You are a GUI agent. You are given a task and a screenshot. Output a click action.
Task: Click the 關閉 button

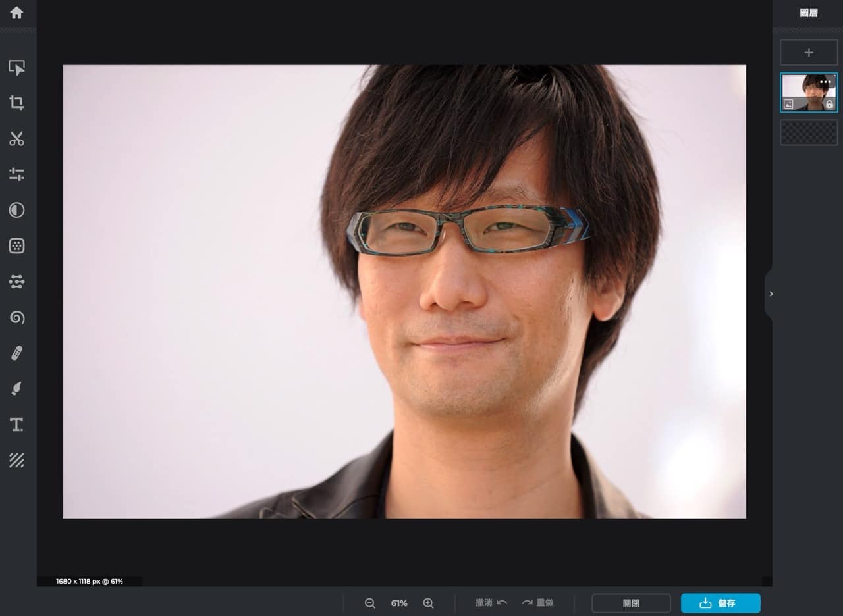tap(631, 603)
